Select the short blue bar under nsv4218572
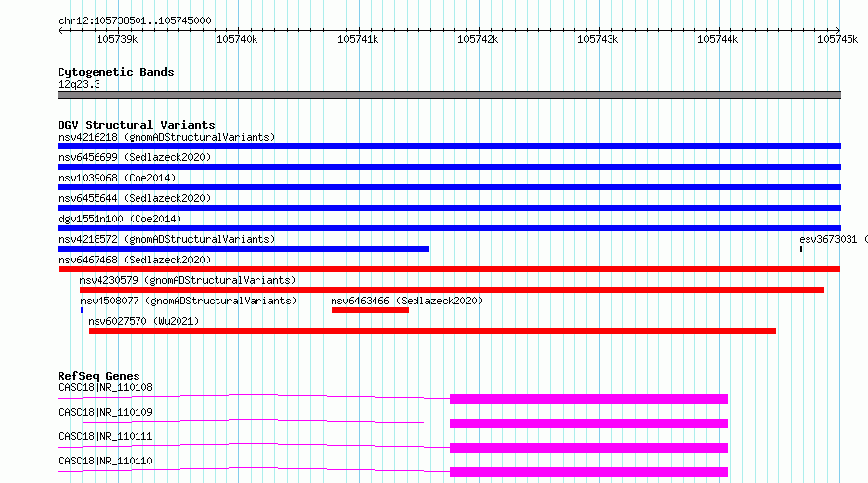 pos(243,249)
